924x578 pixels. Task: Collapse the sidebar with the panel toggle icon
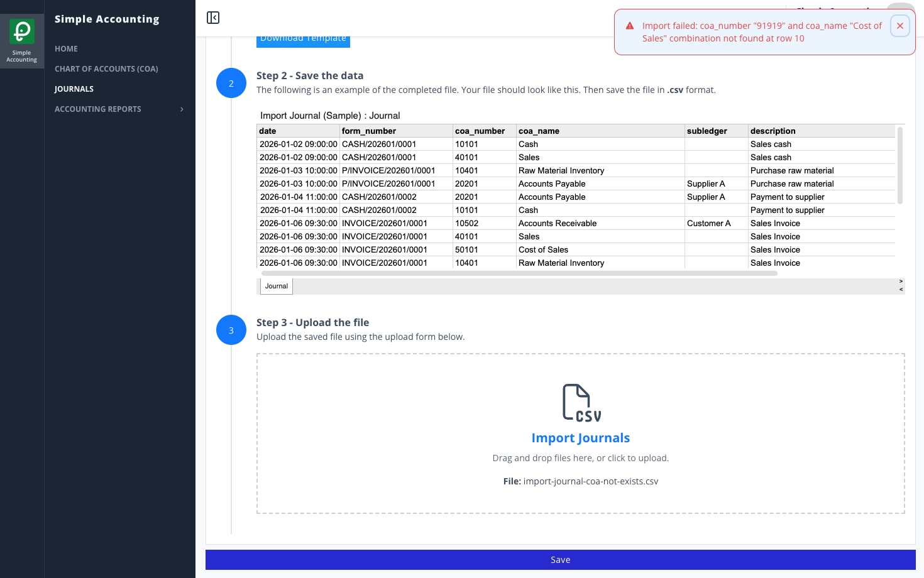coord(213,18)
